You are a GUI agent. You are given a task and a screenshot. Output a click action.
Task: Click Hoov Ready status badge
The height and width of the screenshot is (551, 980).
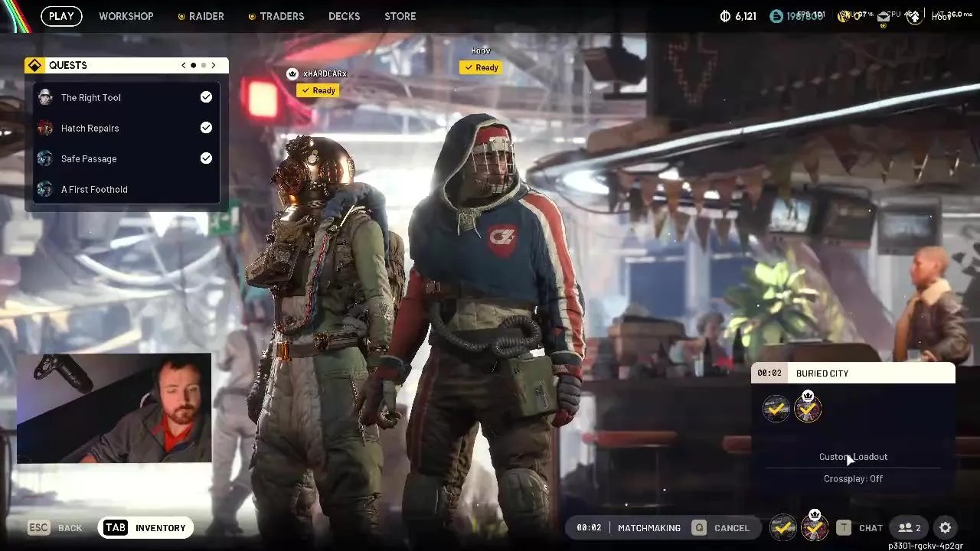tap(481, 67)
